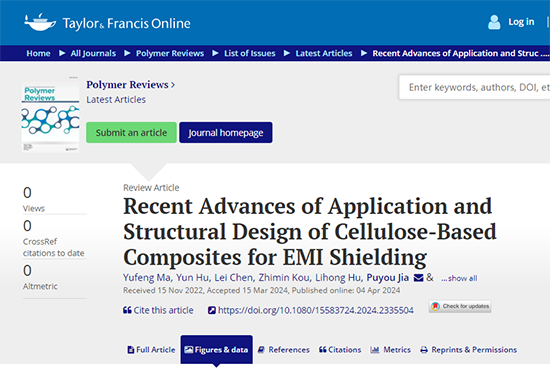This screenshot has width=550, height=369.
Task: Click the quote icon beside Cite this article
Action: [127, 310]
